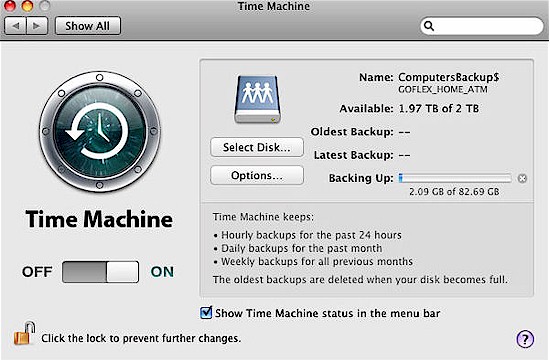Click the ON label beside switch
Screen dimensions: 550x362
162,272
